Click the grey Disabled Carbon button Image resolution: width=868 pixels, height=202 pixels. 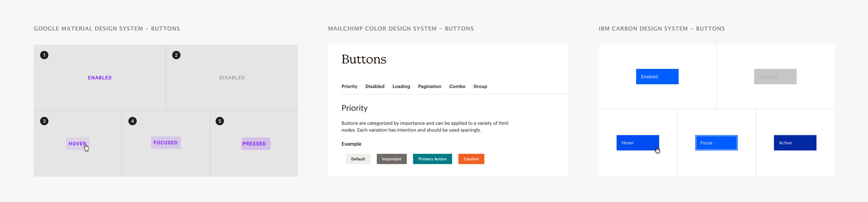tap(775, 76)
